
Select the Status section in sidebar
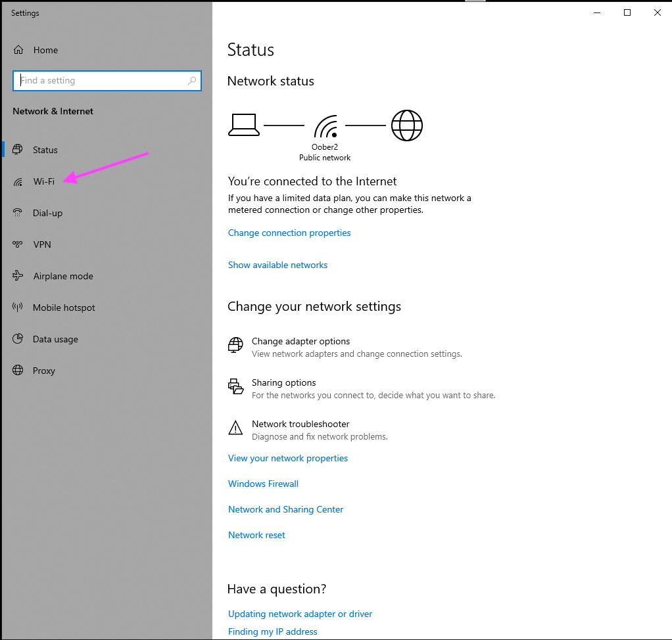[x=18, y=150]
